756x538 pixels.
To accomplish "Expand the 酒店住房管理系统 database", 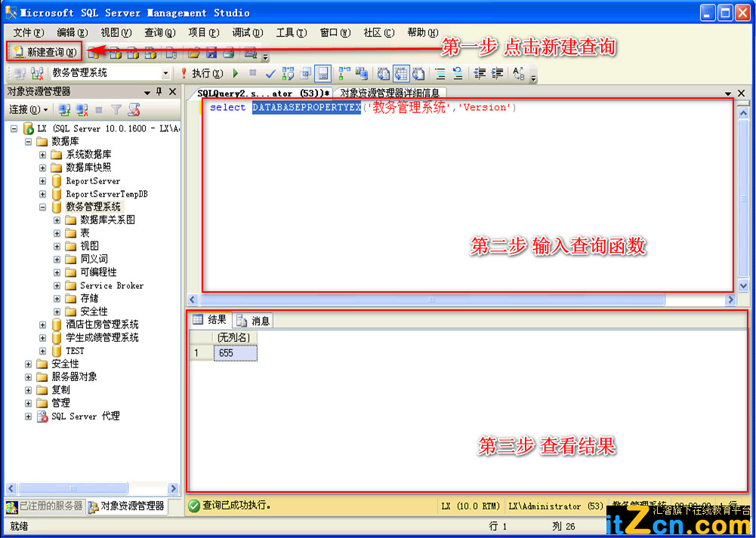I will pyautogui.click(x=42, y=324).
